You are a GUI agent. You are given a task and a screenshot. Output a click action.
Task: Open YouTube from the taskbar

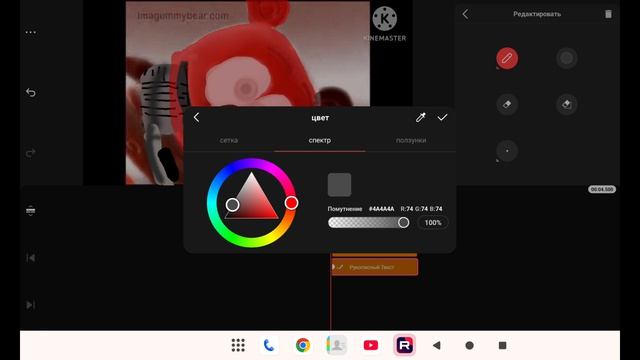point(371,345)
